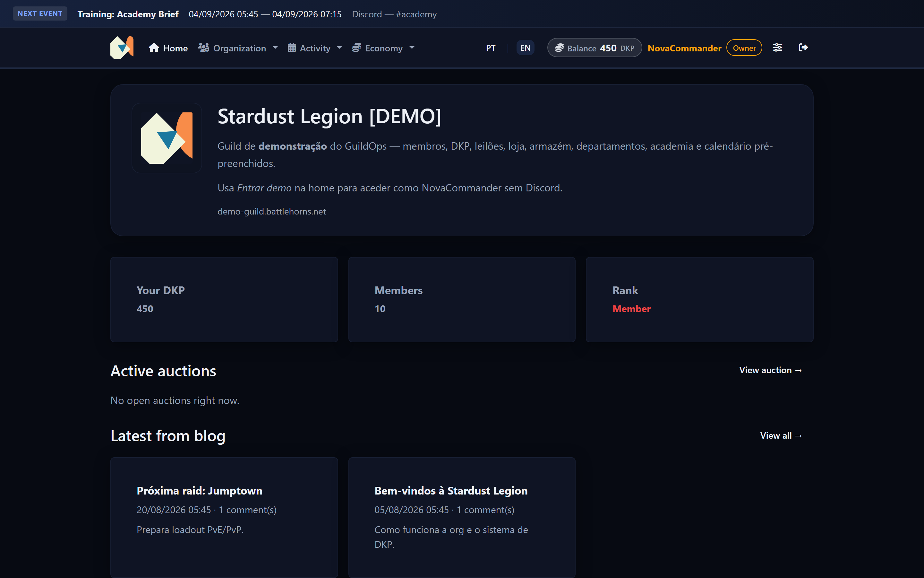Screen dimensions: 924x578
Task: Click the Home house icon
Action: tap(154, 48)
